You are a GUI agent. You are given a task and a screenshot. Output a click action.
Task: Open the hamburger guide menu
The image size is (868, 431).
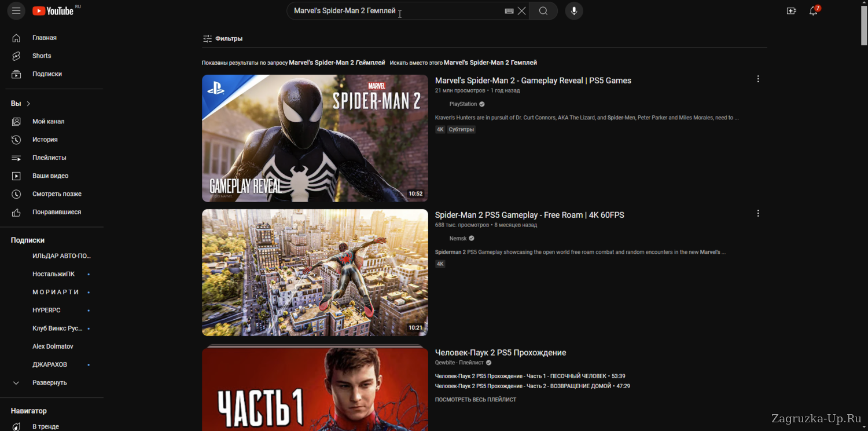(16, 11)
